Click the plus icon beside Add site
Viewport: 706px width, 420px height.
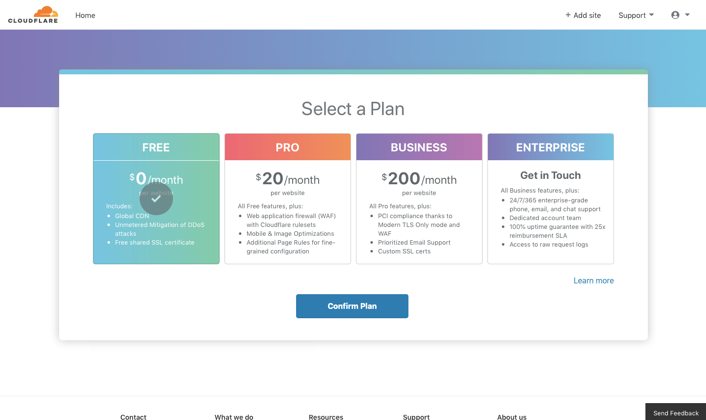coord(568,15)
